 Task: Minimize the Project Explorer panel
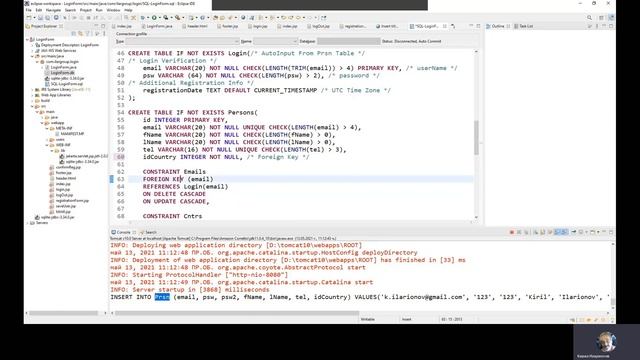(x=97, y=26)
